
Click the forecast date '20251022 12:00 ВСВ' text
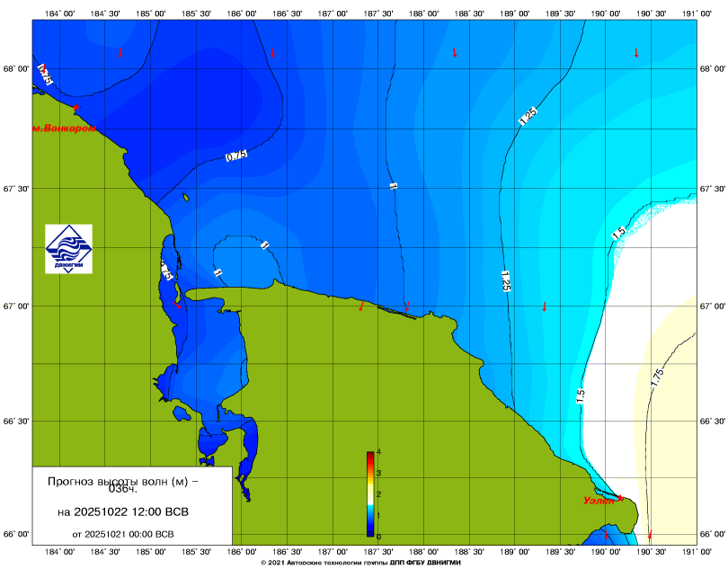[x=123, y=512]
